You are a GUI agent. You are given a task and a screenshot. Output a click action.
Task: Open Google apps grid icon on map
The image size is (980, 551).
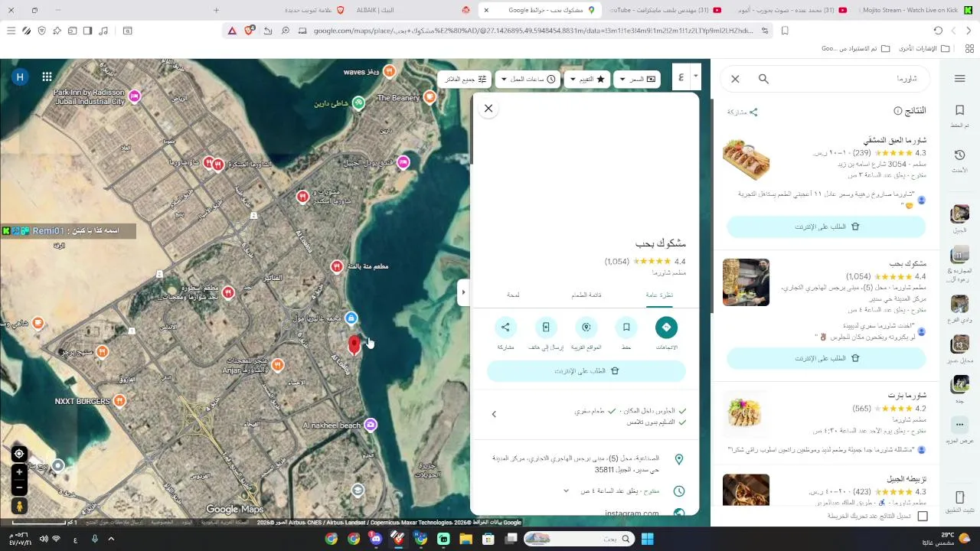pyautogui.click(x=47, y=77)
